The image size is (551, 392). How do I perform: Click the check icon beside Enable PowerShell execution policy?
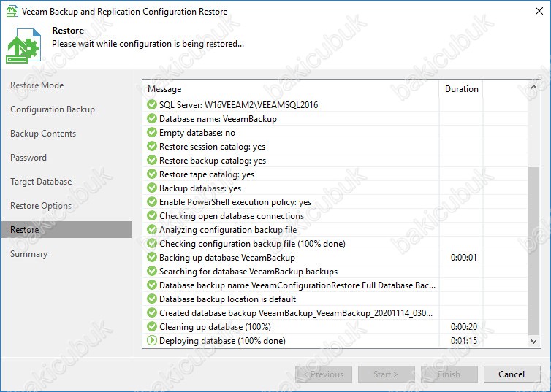click(152, 201)
